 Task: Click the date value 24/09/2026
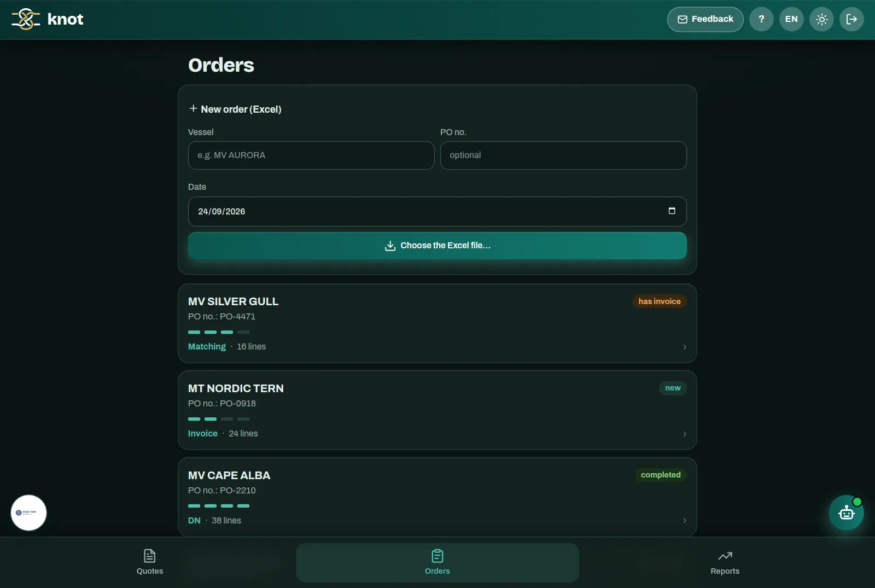pyautogui.click(x=221, y=212)
